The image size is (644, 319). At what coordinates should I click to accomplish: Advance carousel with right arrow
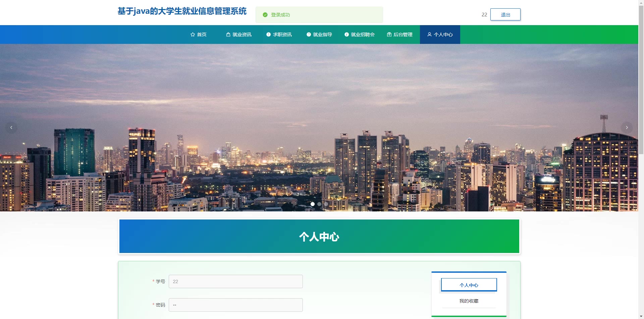627,128
